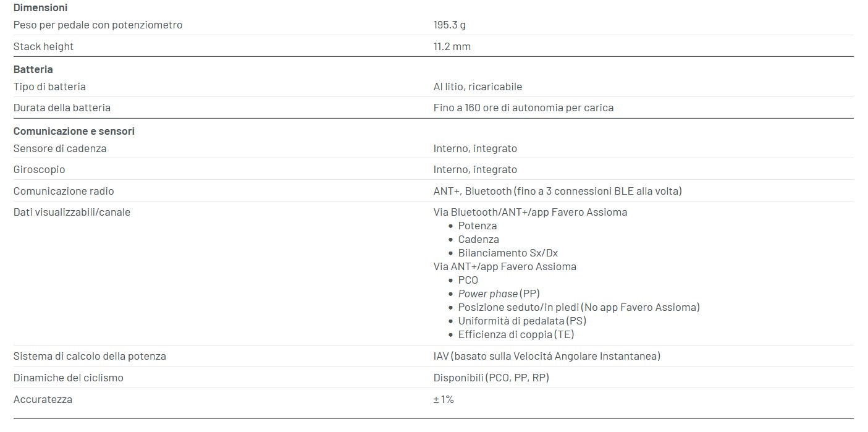
Task: Select the 11.2 mm stack height value
Action: click(x=452, y=46)
